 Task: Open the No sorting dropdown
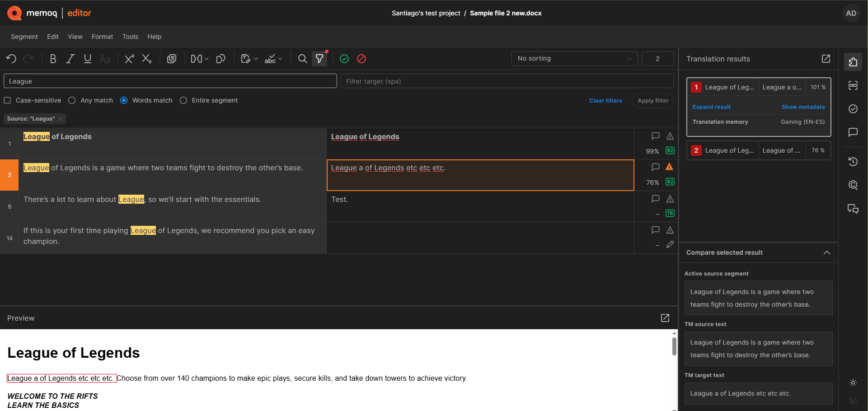click(x=574, y=58)
